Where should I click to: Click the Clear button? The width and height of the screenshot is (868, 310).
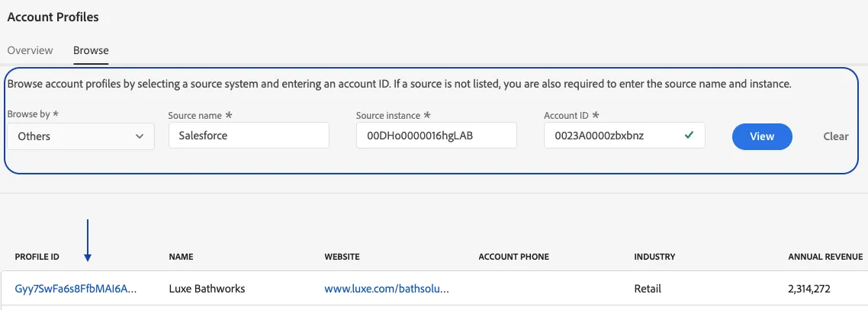pos(835,136)
